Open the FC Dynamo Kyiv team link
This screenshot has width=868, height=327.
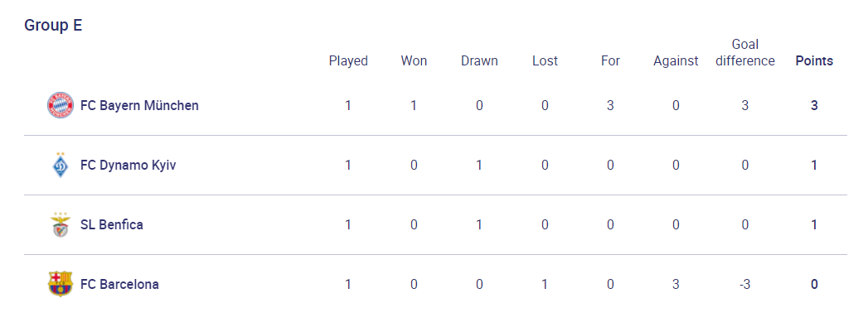[129, 165]
